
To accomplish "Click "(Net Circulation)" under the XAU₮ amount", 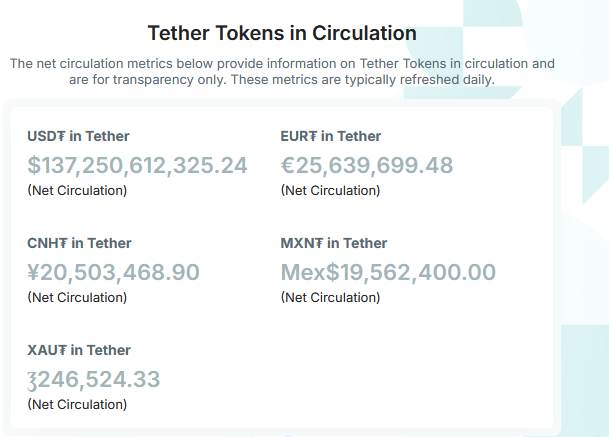I will pyautogui.click(x=77, y=404).
